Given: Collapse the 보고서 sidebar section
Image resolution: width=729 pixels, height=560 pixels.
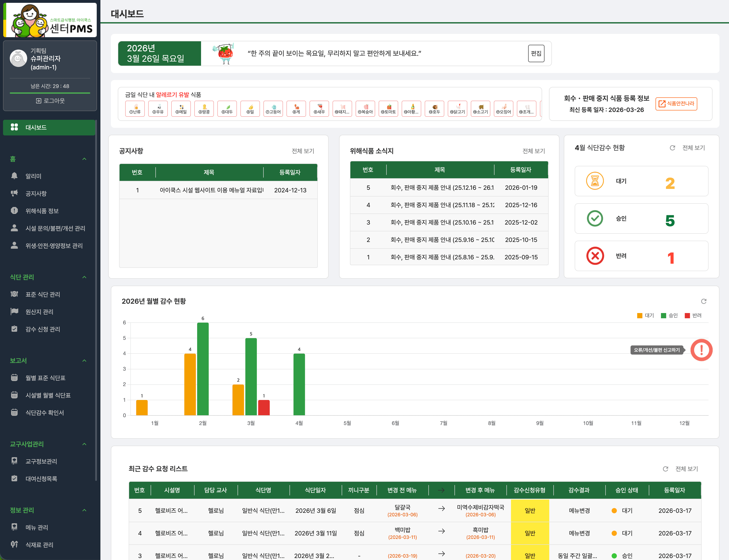Looking at the screenshot, I should tap(84, 361).
